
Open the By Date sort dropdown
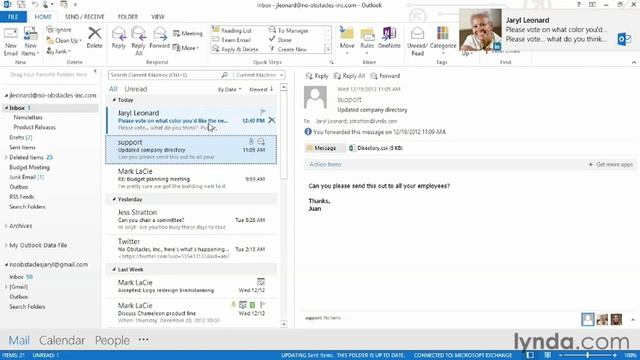229,89
